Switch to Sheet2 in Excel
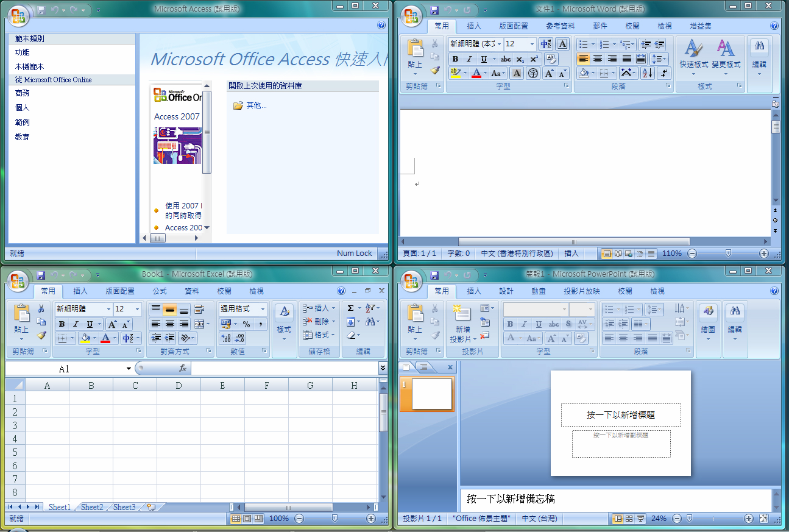 pyautogui.click(x=91, y=506)
